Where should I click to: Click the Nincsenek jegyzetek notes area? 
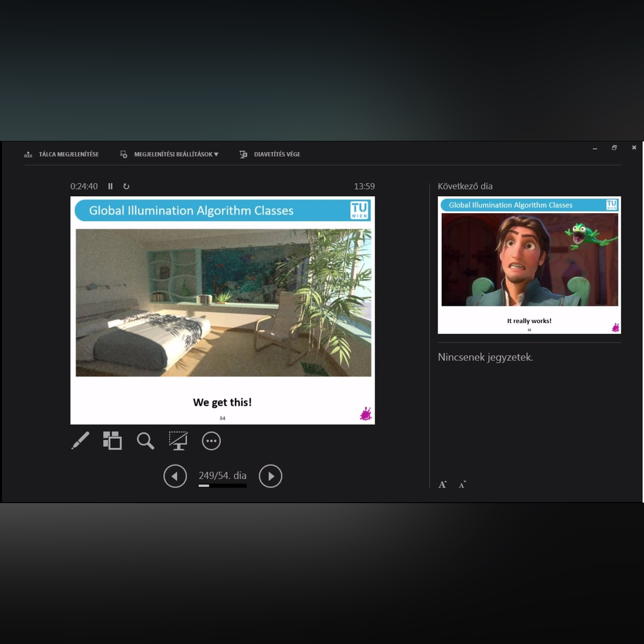(485, 357)
